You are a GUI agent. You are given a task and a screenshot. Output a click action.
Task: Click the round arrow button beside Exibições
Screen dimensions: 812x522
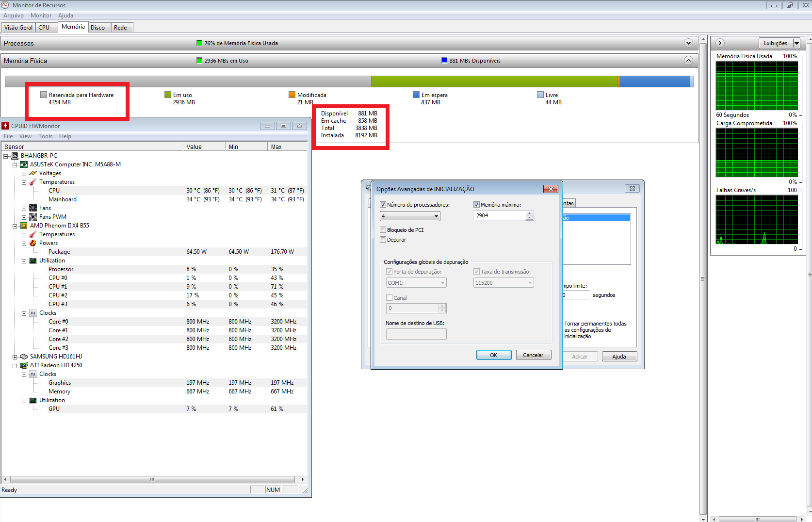[720, 43]
